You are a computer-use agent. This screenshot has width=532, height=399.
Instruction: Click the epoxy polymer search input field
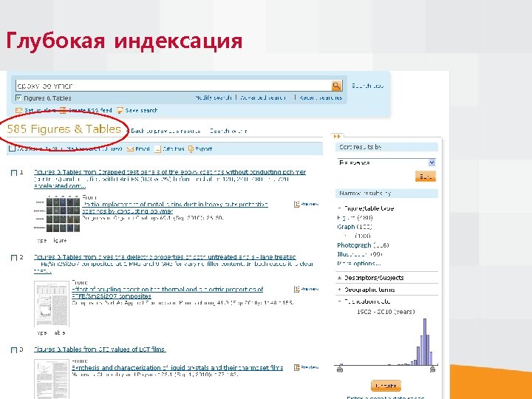point(173,86)
